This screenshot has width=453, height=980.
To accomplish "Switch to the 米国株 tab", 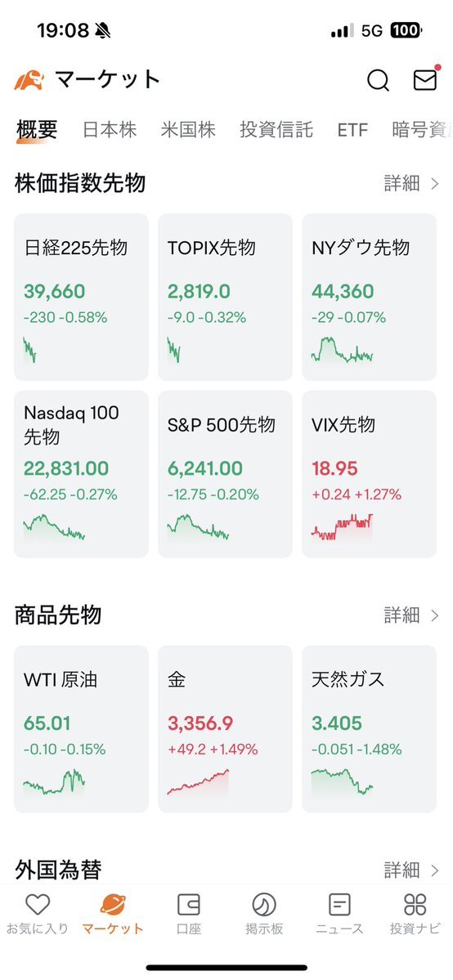I will tap(188, 130).
